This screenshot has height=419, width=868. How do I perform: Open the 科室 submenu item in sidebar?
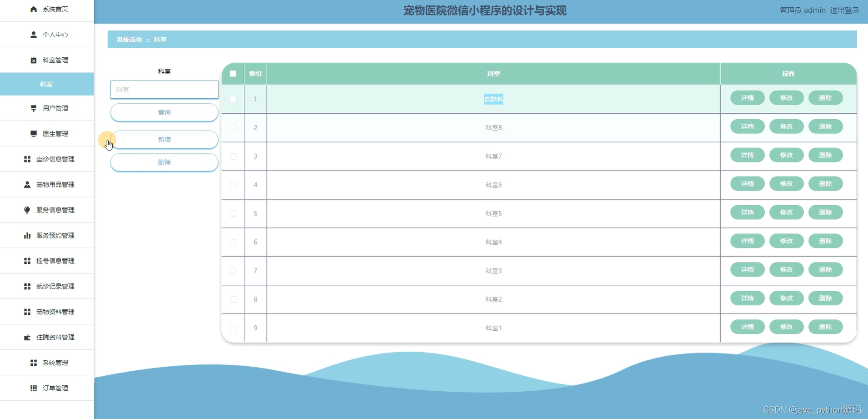pos(47,84)
